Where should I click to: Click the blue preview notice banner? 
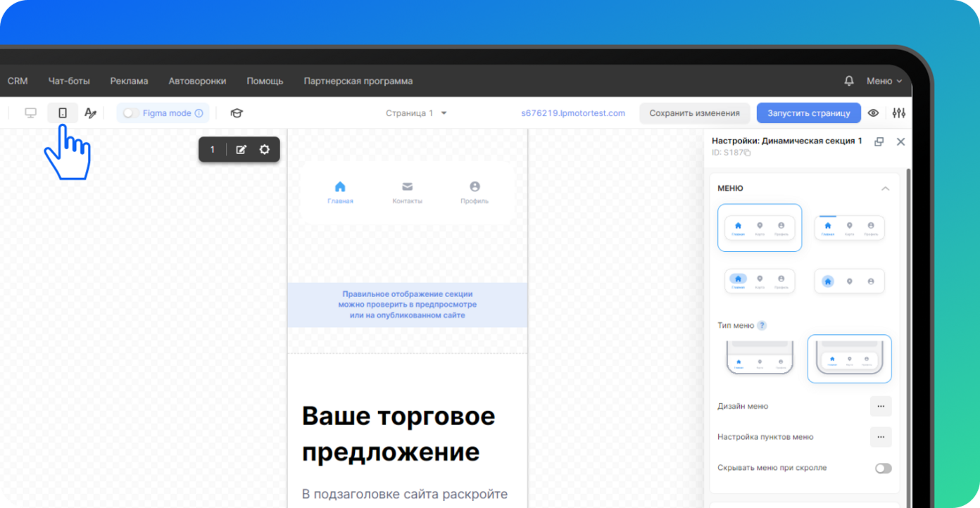tap(408, 305)
